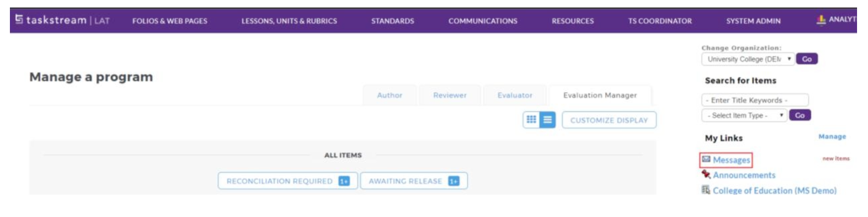Click Go next to Select Item Type
Image resolution: width=868 pixels, height=217 pixels.
click(x=800, y=115)
